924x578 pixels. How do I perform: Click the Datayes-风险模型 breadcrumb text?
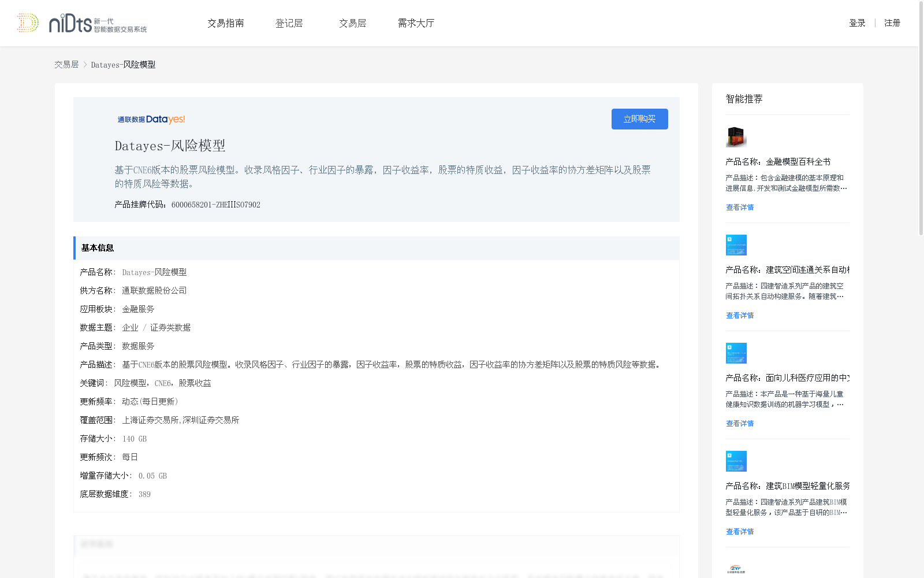tap(123, 65)
